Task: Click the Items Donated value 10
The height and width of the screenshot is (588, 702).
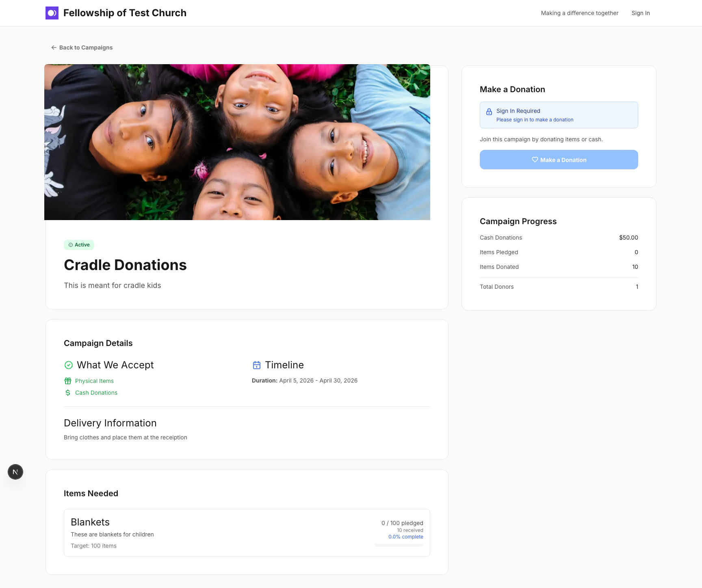Action: pos(635,267)
